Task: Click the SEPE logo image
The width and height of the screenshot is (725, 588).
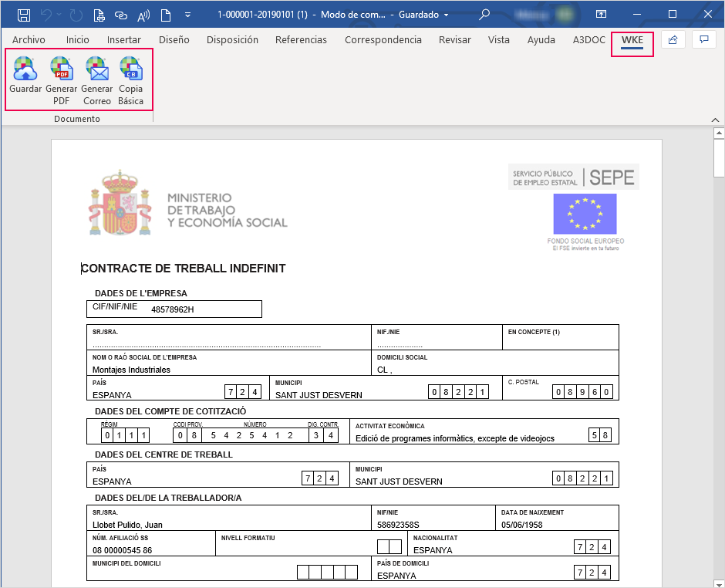Action: tap(574, 177)
